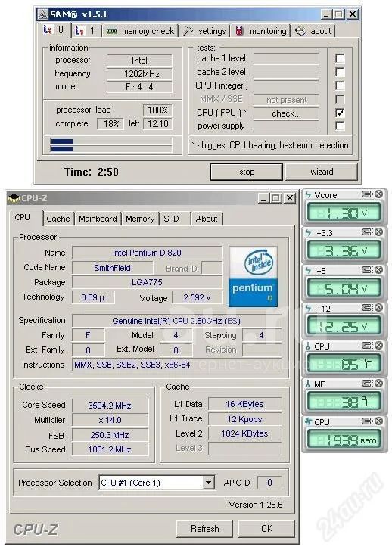Select S&M processor tab 0
The image size is (392, 550).
(x=54, y=30)
